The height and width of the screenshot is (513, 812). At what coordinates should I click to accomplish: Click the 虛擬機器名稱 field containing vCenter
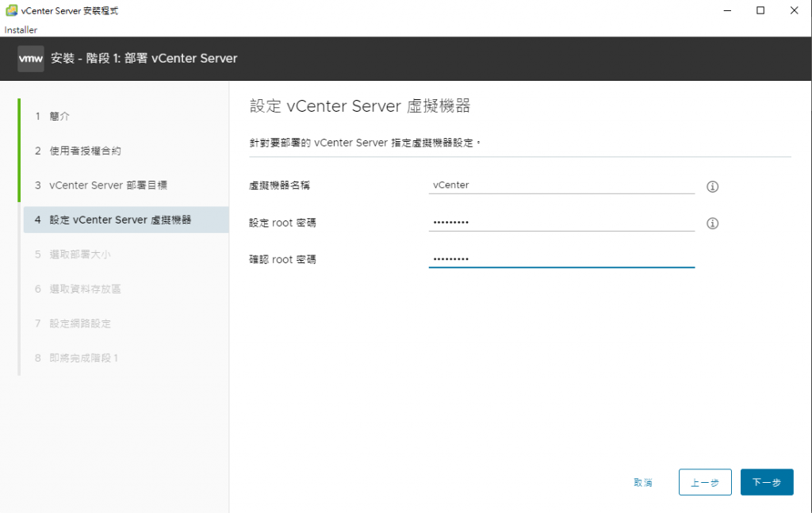[561, 186]
